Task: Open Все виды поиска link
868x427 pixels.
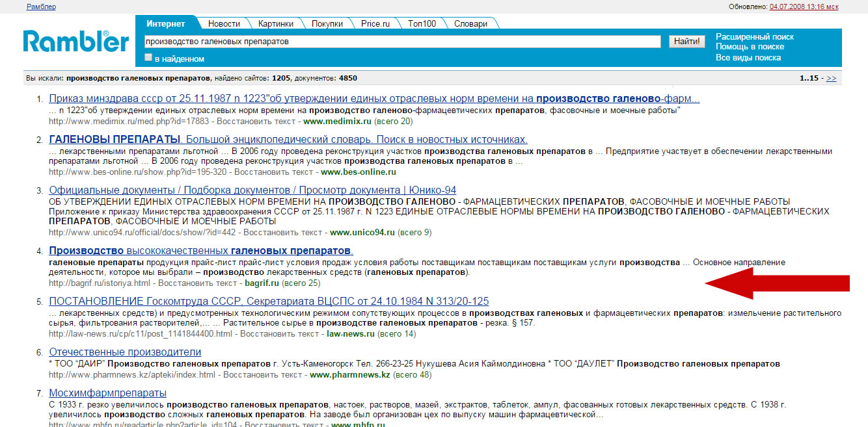Action: click(x=748, y=58)
